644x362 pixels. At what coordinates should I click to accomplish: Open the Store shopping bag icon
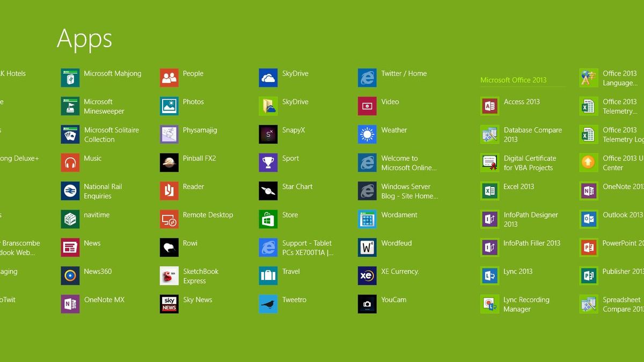(x=268, y=219)
